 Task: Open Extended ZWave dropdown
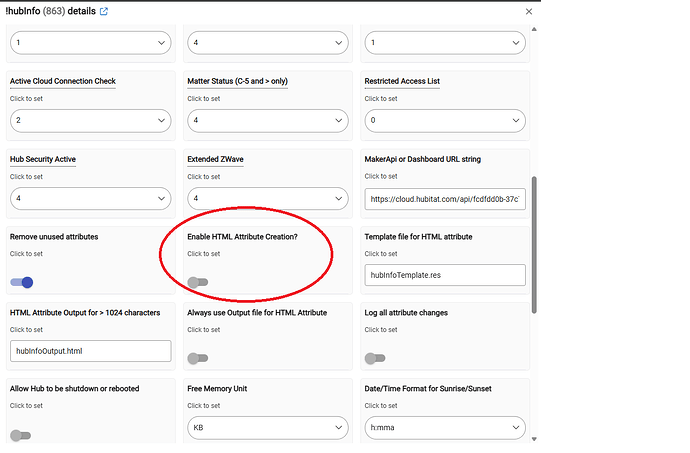[268, 199]
